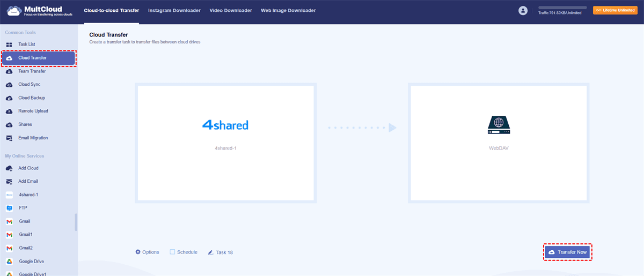Click the Add Cloud icon
This screenshot has width=644, height=276.
point(9,168)
